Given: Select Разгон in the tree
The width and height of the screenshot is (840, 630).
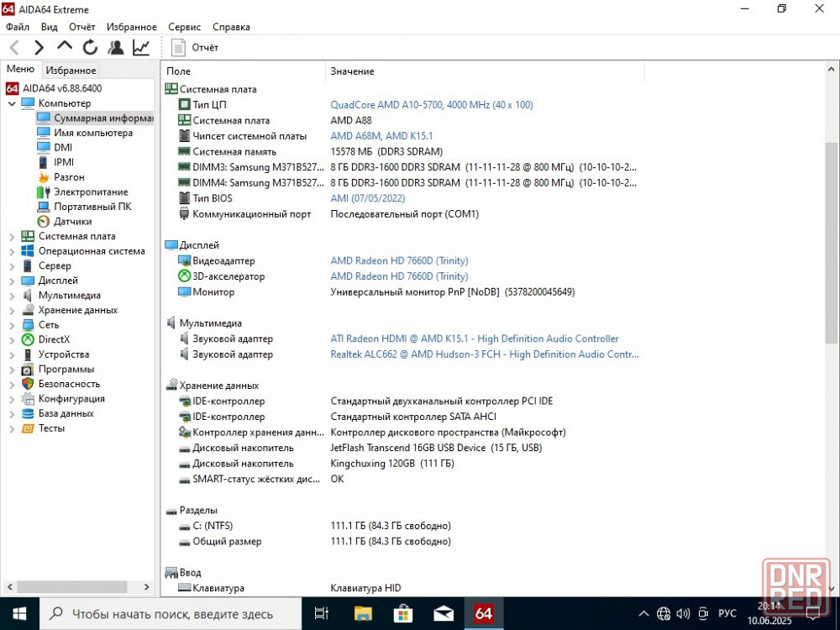Looking at the screenshot, I should [69, 177].
